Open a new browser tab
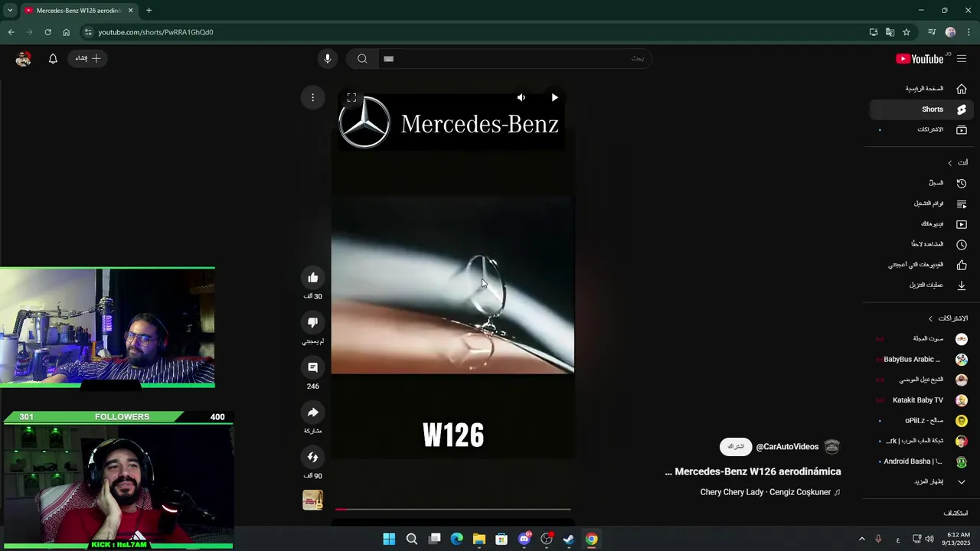 click(x=149, y=11)
